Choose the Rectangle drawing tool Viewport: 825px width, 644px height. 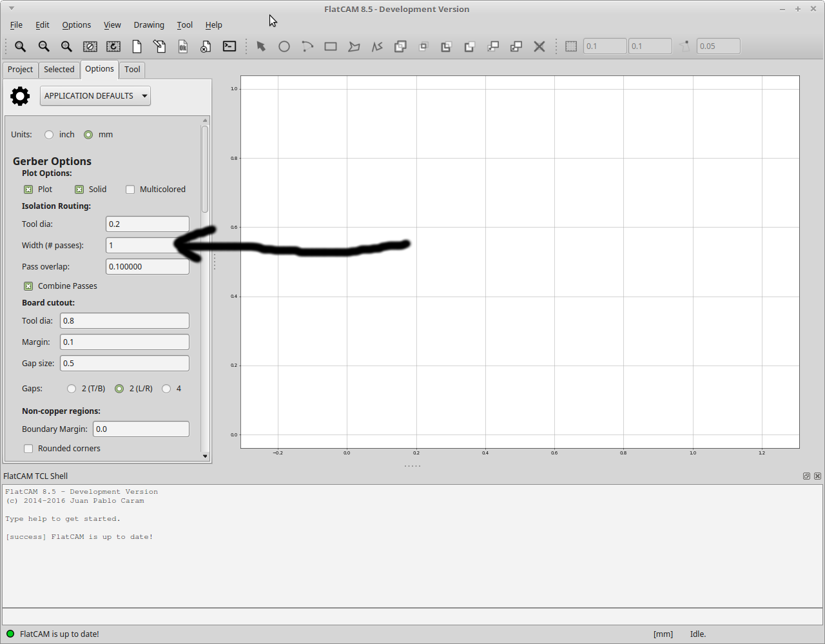(331, 46)
